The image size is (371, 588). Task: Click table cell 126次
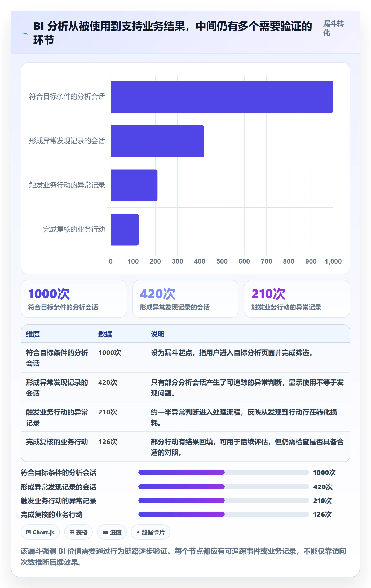coord(108,442)
